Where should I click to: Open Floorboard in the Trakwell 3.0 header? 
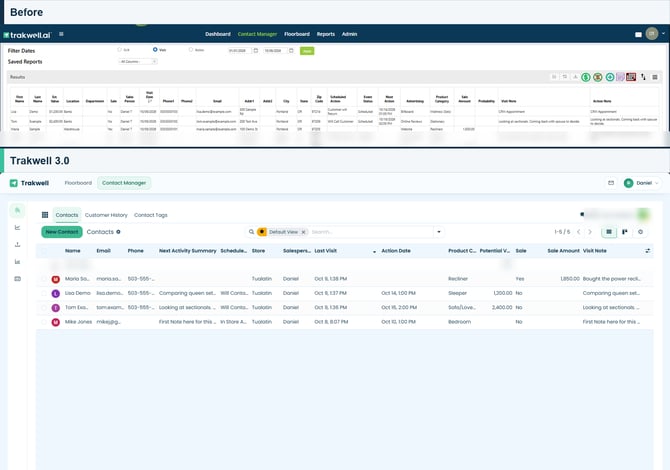point(78,183)
